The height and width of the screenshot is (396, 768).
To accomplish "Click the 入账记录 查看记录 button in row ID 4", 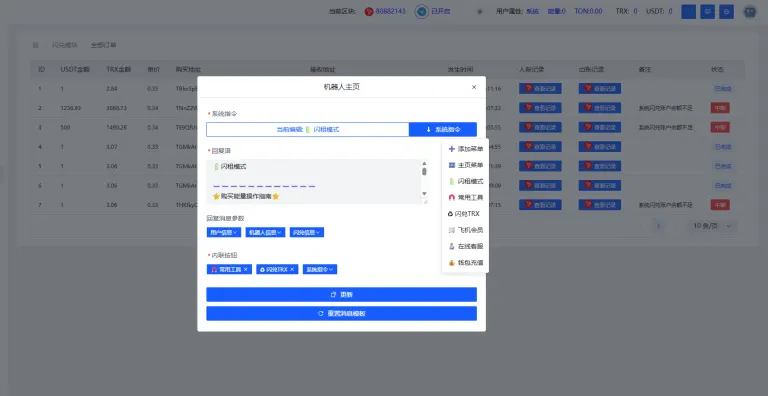I will coord(540,147).
